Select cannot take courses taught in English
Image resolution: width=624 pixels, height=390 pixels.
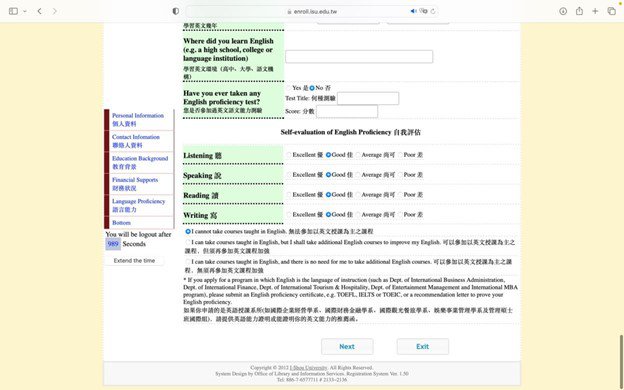(188, 231)
